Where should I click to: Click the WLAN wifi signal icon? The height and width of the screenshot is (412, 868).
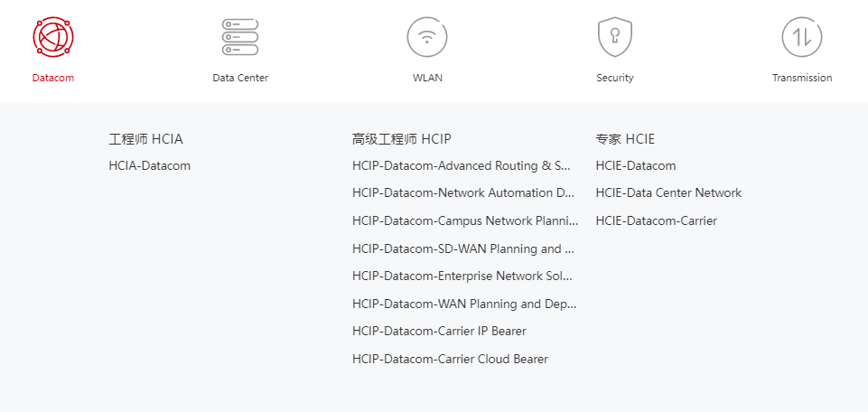(427, 37)
